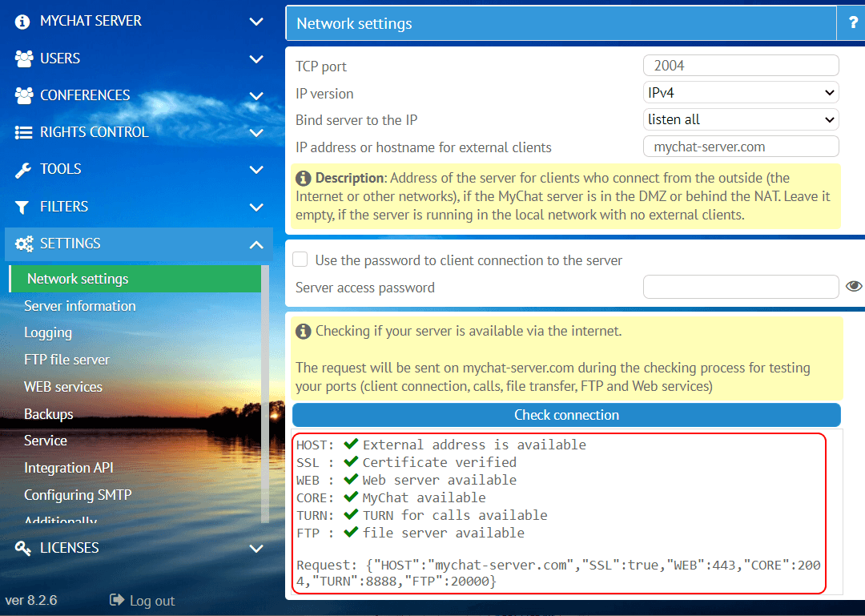This screenshot has height=616, width=865.
Task: Click the CONFERENCES menu label
Action: (x=85, y=95)
